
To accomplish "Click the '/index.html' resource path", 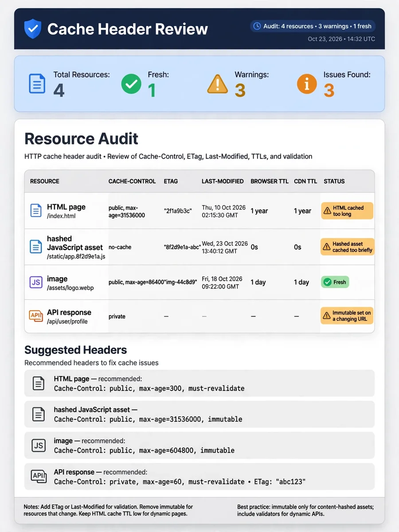I will click(61, 216).
